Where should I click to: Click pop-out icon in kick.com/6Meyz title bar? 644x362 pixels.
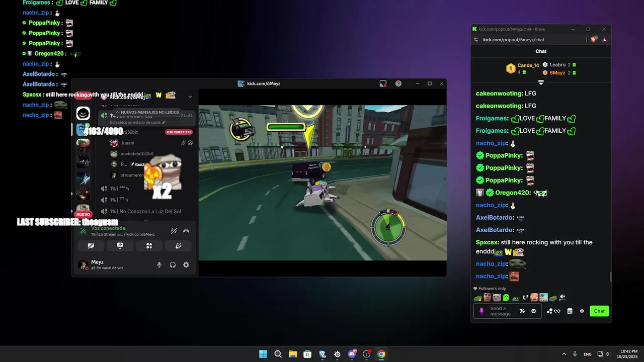[383, 83]
